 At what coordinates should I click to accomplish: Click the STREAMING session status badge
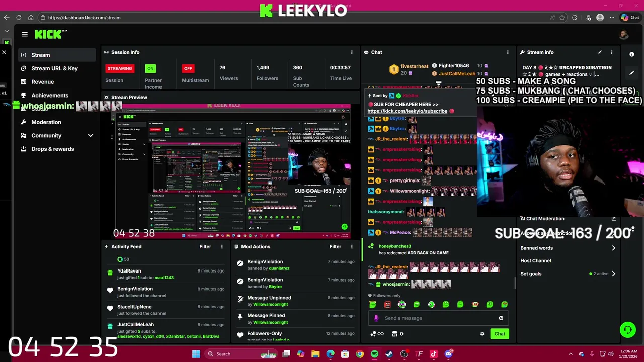point(120,68)
